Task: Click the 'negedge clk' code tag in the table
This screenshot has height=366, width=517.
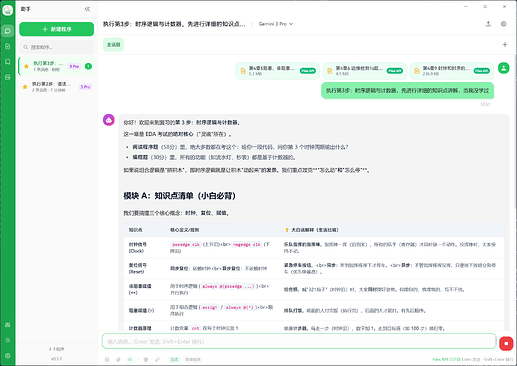Action: (247, 245)
